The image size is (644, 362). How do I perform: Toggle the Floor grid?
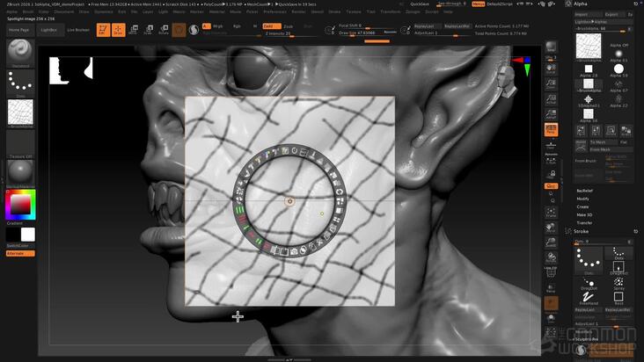pyautogui.click(x=551, y=146)
